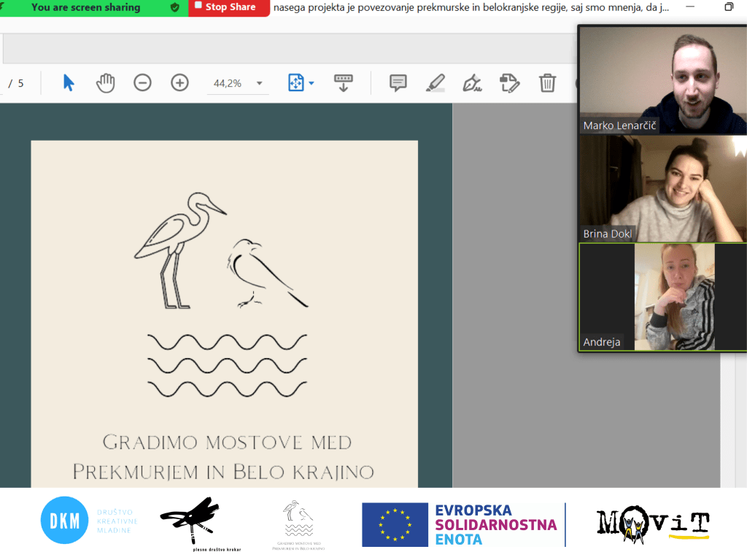Click the zoom out minus icon

point(142,83)
